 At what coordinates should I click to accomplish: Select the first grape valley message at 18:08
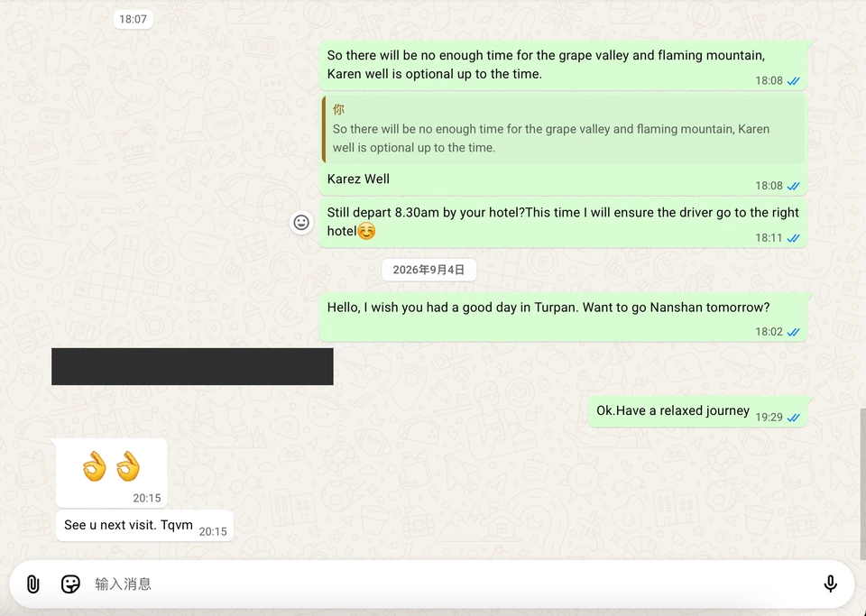pos(563,65)
